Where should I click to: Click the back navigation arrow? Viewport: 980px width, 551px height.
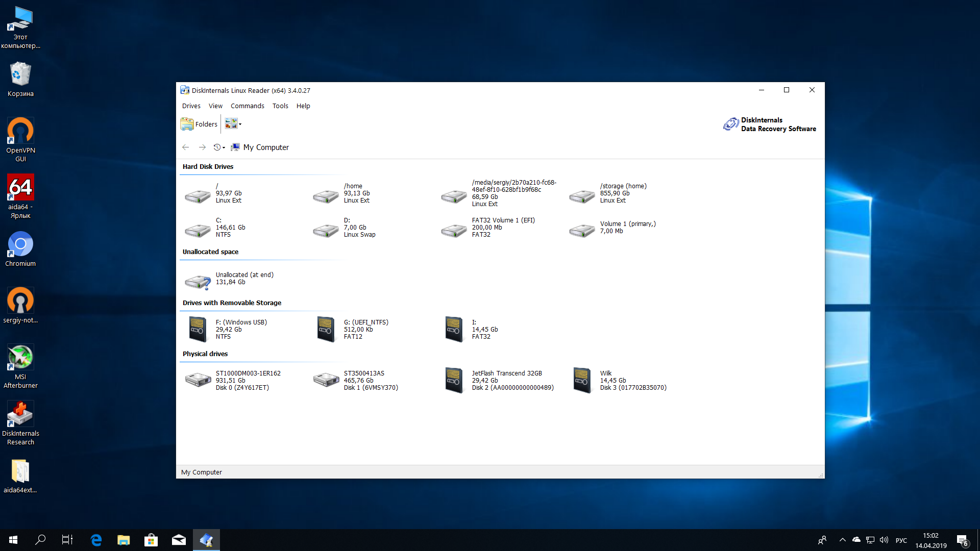coord(185,146)
